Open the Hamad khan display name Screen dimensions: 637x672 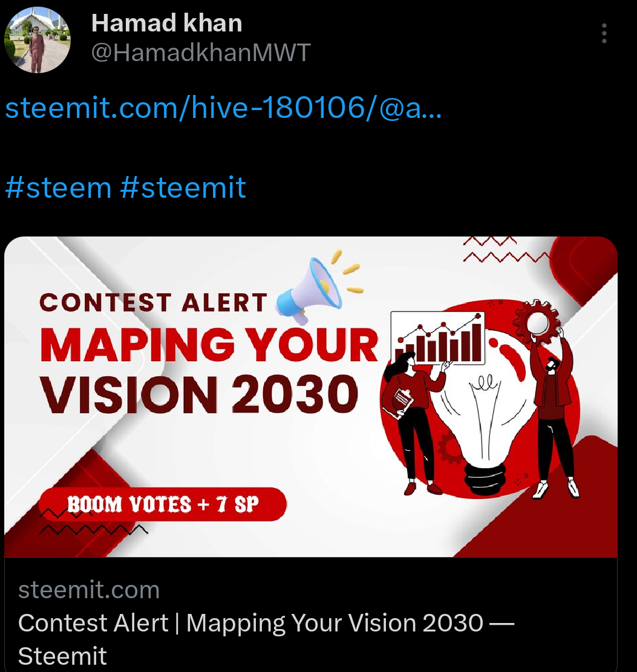[x=167, y=23]
